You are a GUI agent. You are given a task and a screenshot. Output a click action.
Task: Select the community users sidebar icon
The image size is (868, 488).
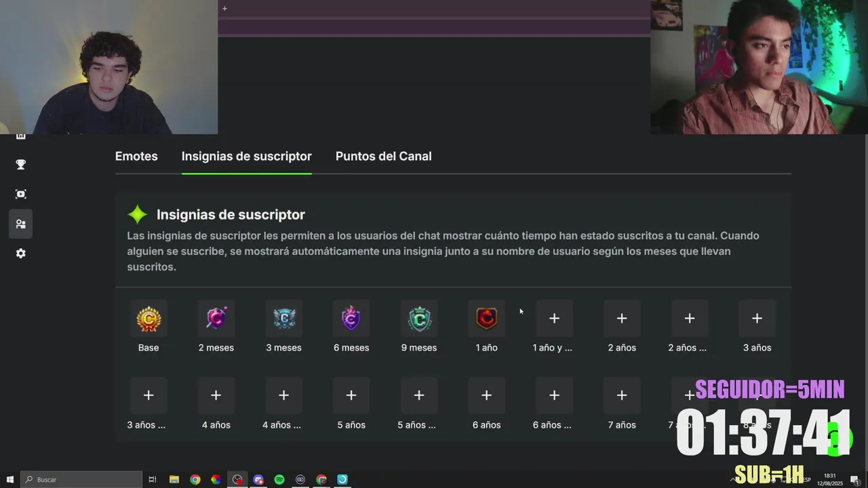click(x=21, y=224)
